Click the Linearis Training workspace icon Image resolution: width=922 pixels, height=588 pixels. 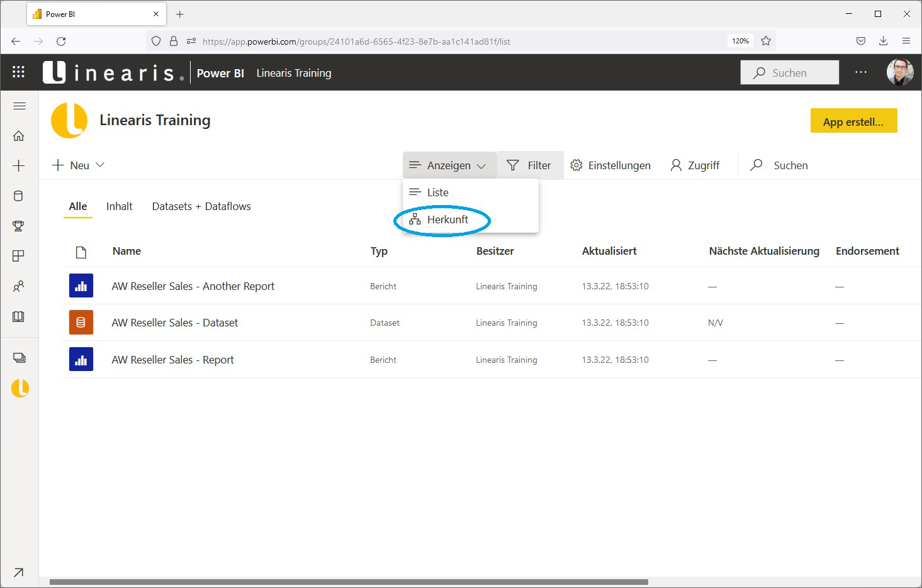[x=19, y=388]
